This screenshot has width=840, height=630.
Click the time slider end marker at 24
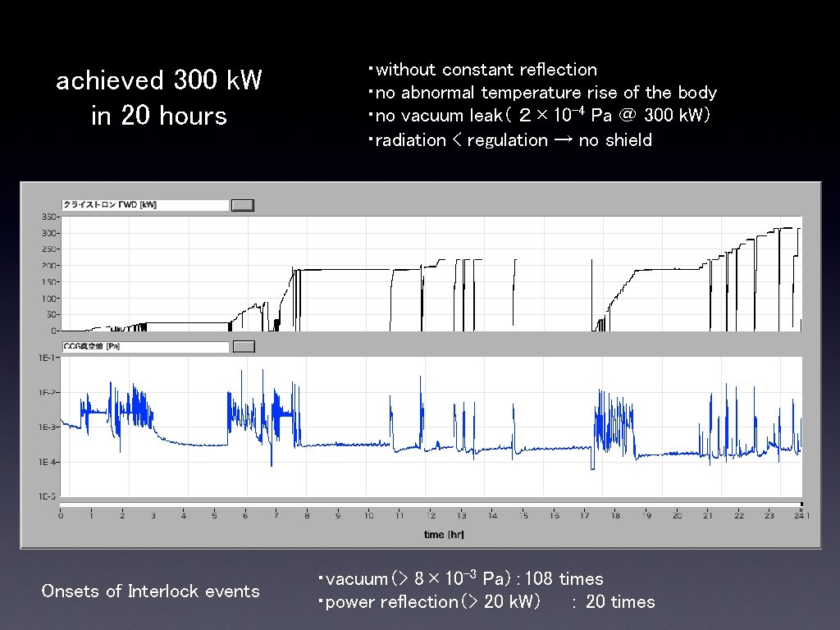point(801,504)
